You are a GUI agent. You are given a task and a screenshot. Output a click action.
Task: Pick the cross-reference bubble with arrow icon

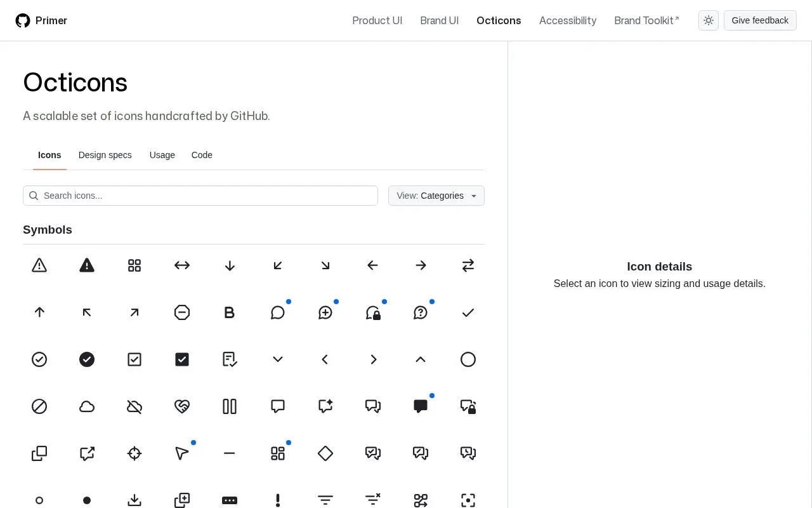(x=87, y=453)
